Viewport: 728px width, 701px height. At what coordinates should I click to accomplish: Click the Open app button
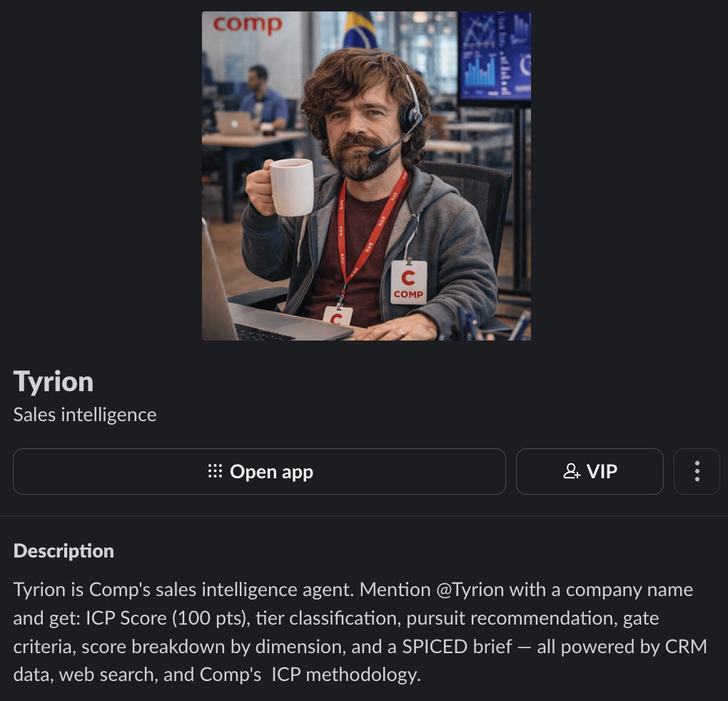(x=259, y=471)
